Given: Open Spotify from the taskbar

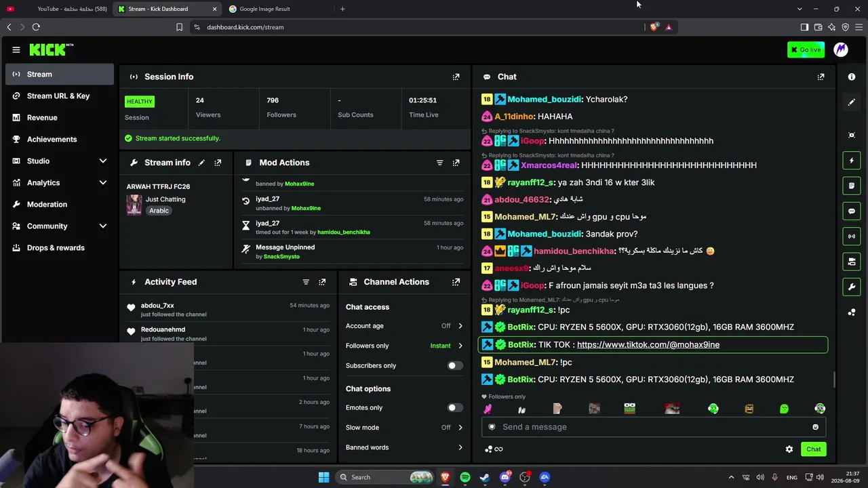Looking at the screenshot, I should (465, 477).
